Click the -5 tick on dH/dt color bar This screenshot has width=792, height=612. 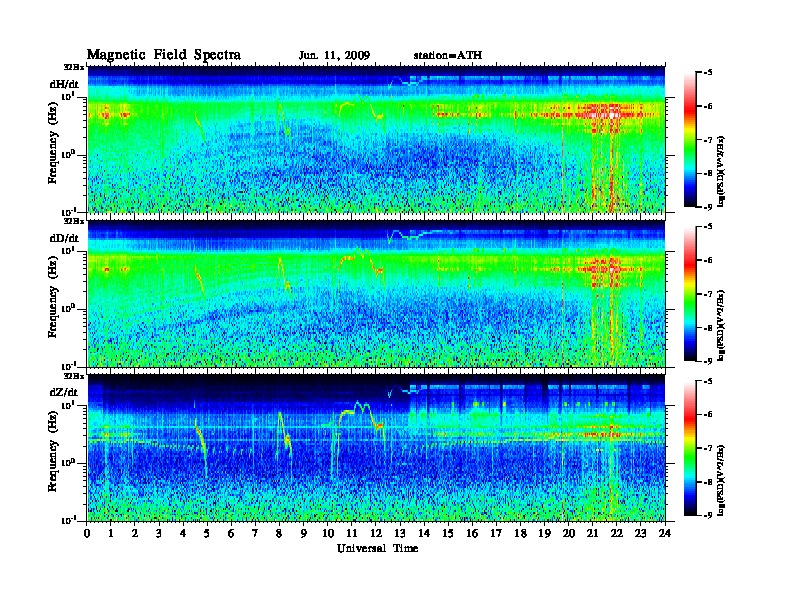(x=708, y=73)
